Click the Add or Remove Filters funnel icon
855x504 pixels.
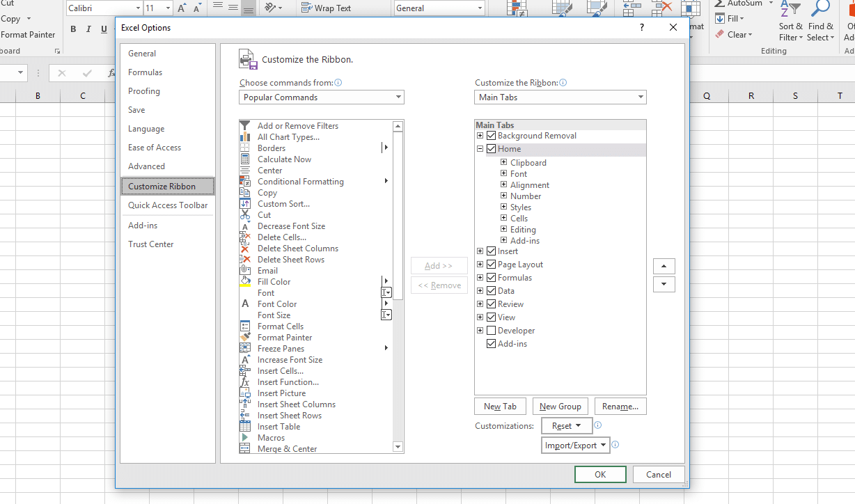point(244,126)
